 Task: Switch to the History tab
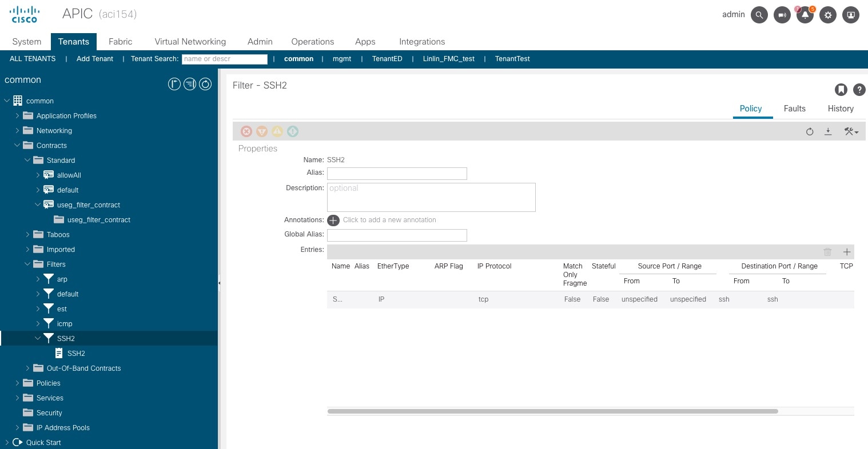coord(841,109)
